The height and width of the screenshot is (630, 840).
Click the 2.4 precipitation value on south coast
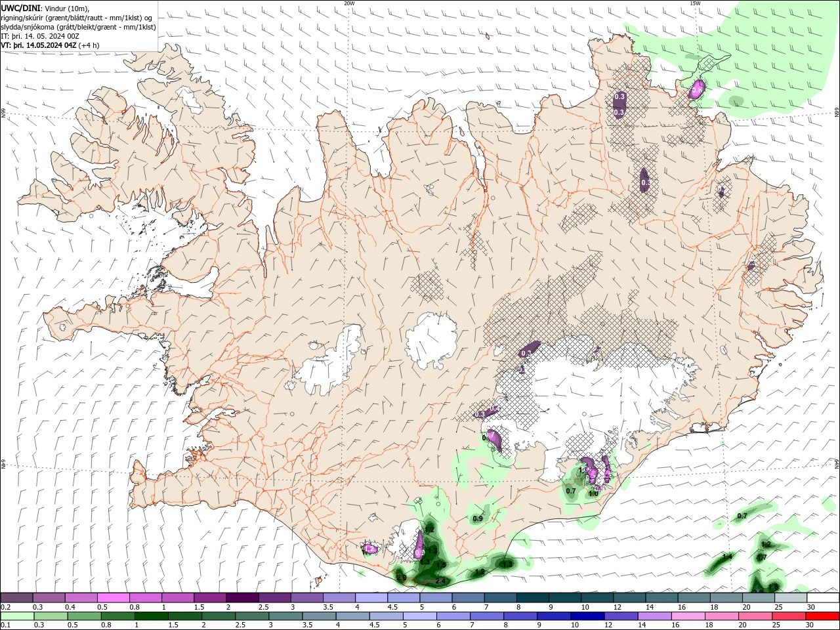coord(440,581)
